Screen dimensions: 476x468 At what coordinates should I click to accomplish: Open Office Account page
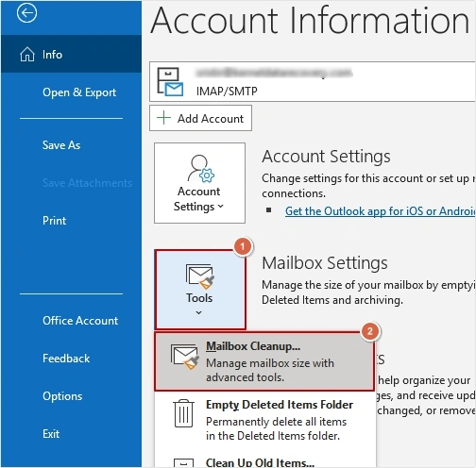click(x=71, y=321)
